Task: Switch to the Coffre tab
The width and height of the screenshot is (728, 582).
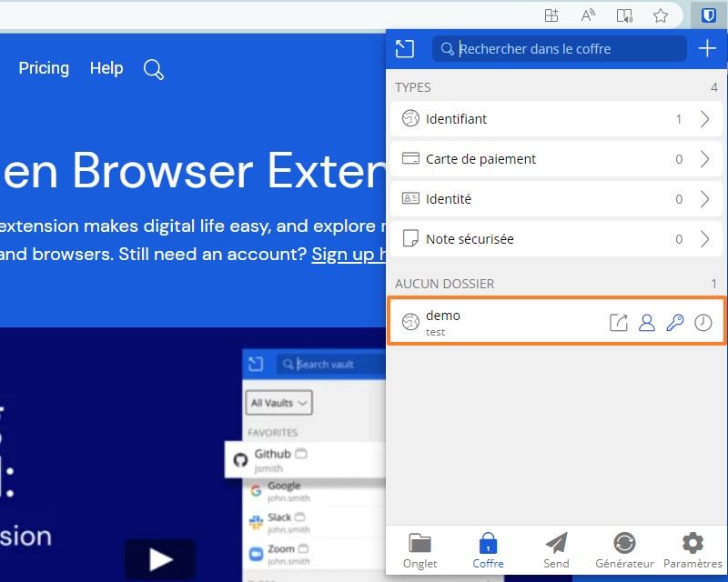Action: (488, 550)
